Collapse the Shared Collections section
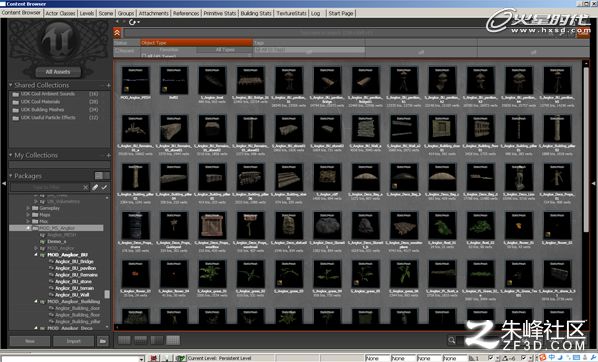The image size is (598, 362). pos(11,85)
